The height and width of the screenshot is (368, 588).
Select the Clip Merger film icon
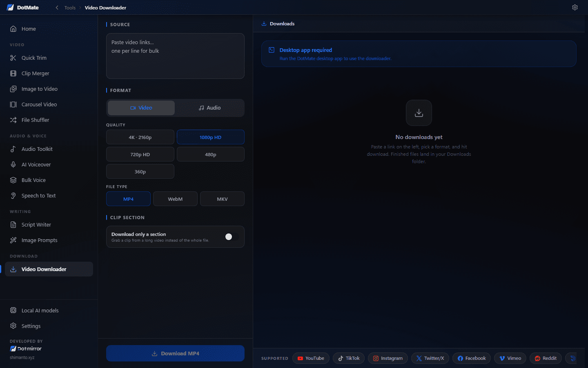(13, 73)
